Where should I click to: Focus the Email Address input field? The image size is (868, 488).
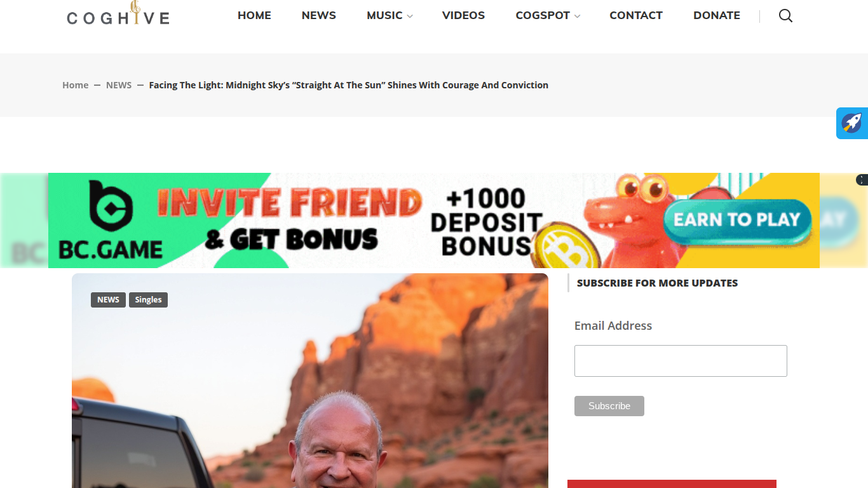[x=681, y=361]
